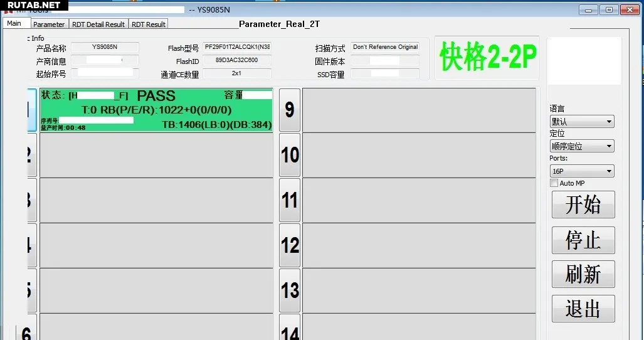Click the green PASS status panel

[x=156, y=110]
